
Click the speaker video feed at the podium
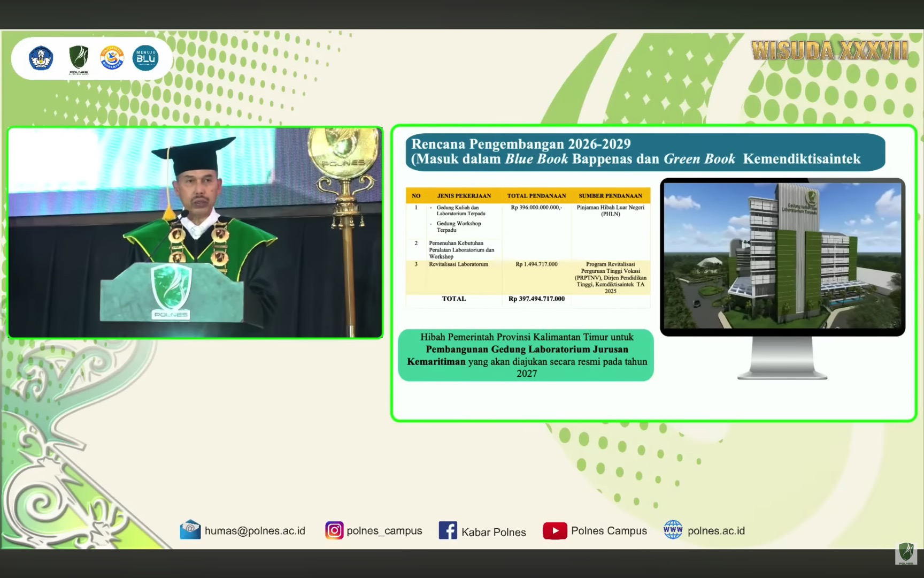pyautogui.click(x=195, y=232)
